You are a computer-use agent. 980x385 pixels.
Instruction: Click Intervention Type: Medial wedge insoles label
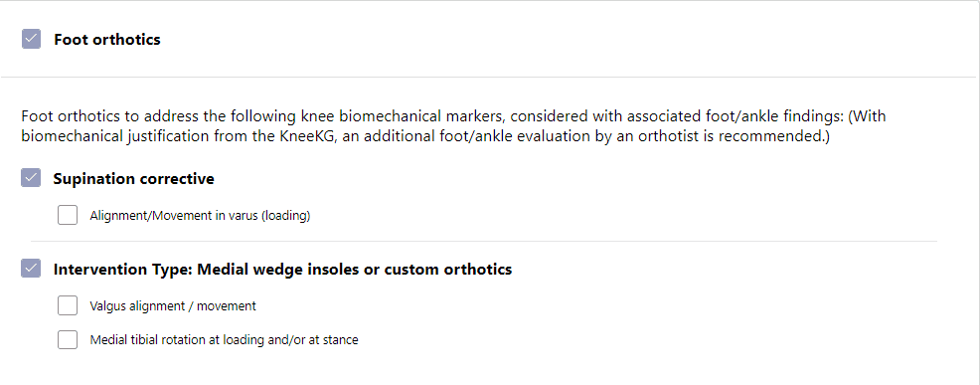click(282, 270)
